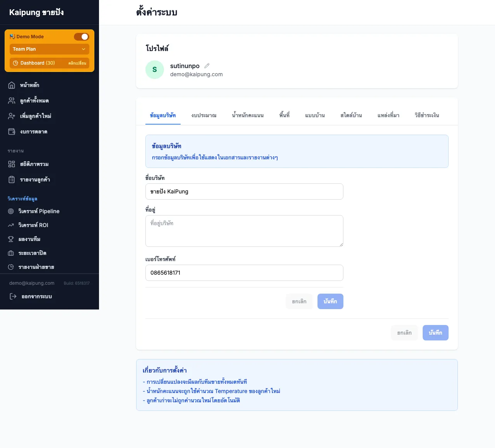
Task: Open the Dashboard (30) switcher
Action: click(x=49, y=63)
